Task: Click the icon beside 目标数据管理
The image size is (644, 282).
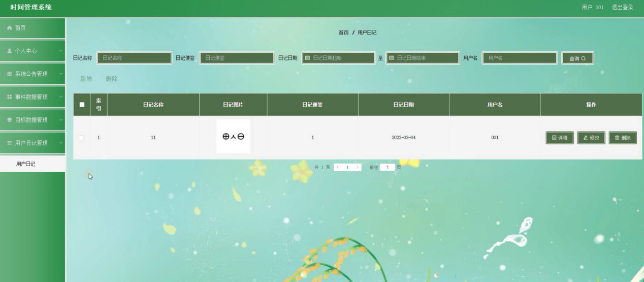Action: click(9, 120)
